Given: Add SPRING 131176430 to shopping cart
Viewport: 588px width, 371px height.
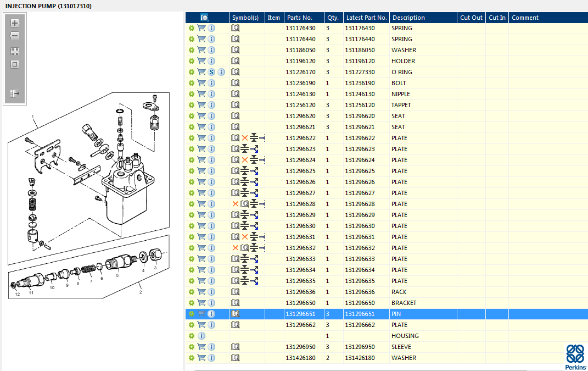Looking at the screenshot, I should click(x=201, y=28).
